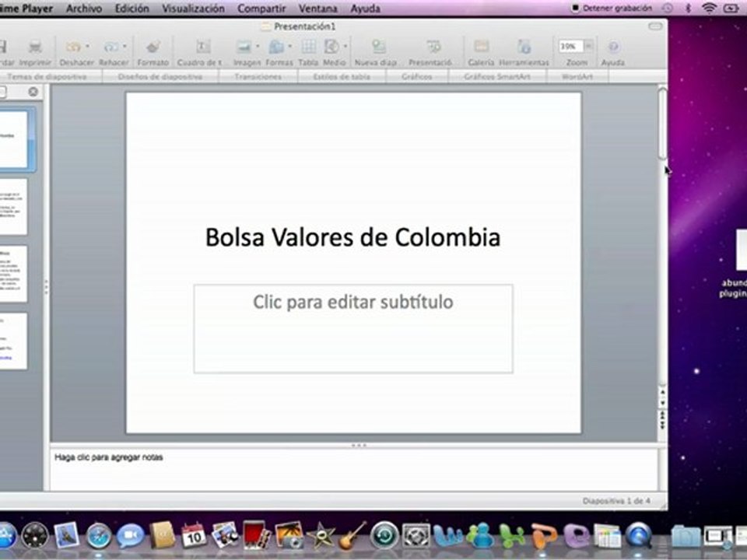The height and width of the screenshot is (560, 747).
Task: Open Photo Booth in the Dock
Action: point(257,535)
